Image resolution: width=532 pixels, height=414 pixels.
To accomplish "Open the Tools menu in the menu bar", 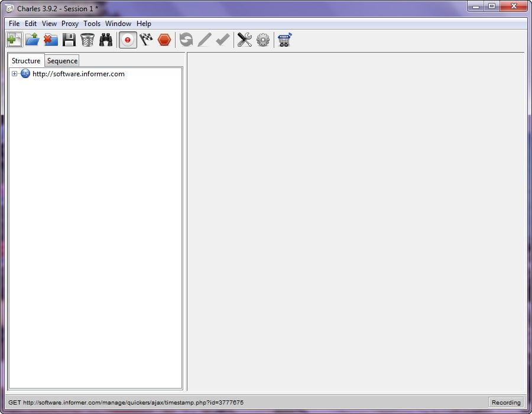I will (x=92, y=24).
